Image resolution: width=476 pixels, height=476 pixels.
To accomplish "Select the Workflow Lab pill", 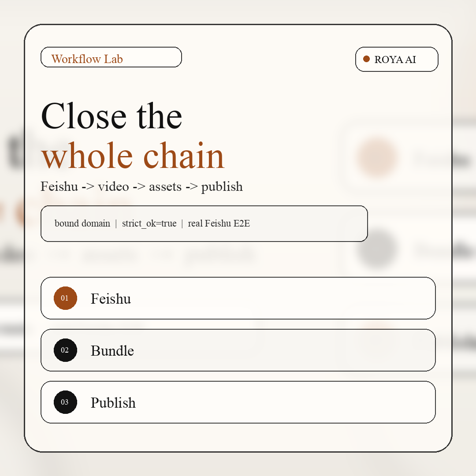I will (x=111, y=57).
